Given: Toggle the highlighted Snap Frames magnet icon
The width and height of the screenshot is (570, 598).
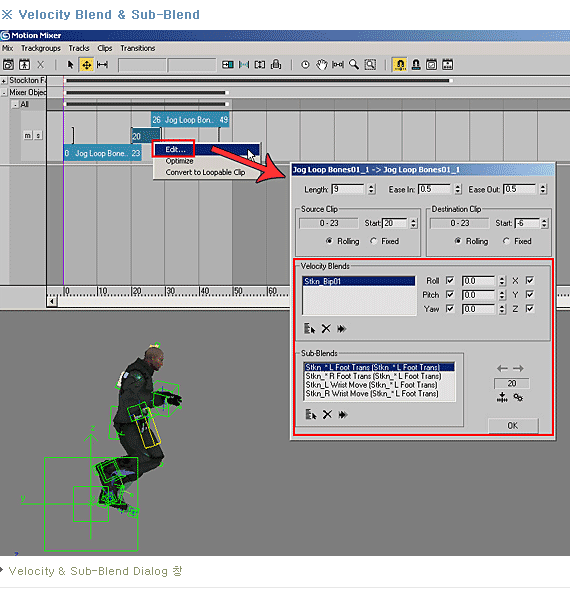Looking at the screenshot, I should pyautogui.click(x=400, y=64).
